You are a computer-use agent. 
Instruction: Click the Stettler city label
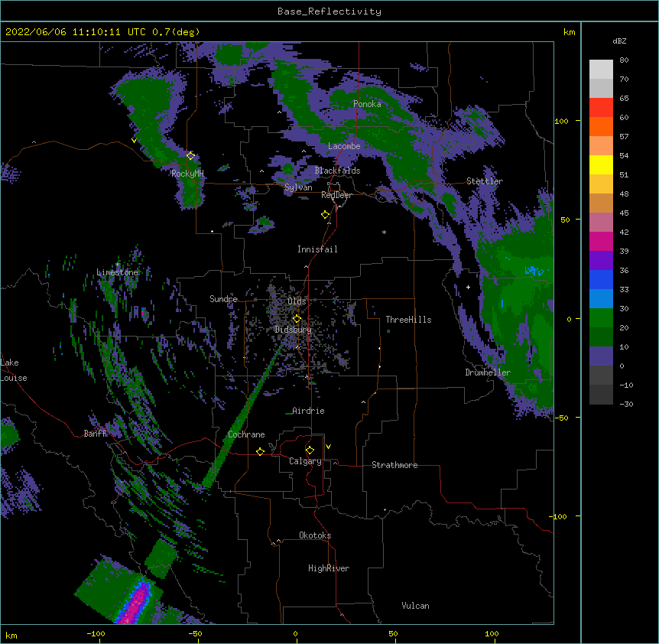pyautogui.click(x=485, y=181)
